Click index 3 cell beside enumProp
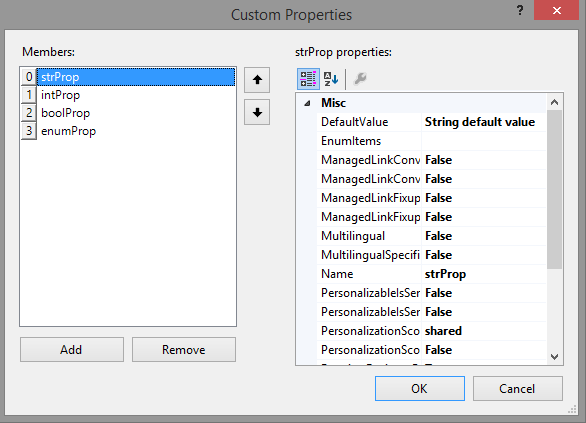 point(29,131)
